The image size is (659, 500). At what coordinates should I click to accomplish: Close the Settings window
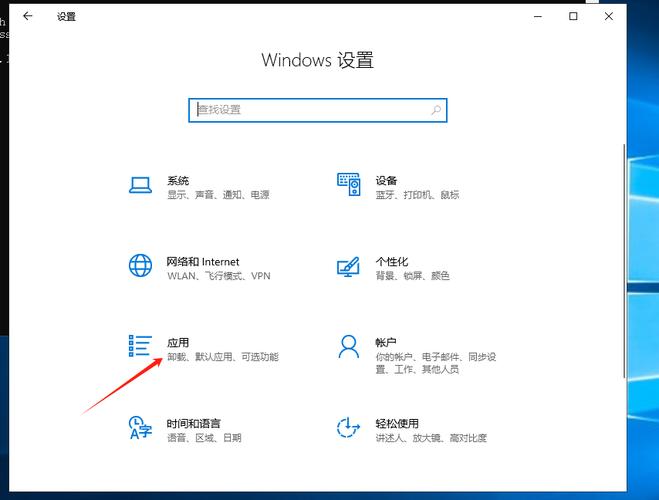tap(609, 16)
